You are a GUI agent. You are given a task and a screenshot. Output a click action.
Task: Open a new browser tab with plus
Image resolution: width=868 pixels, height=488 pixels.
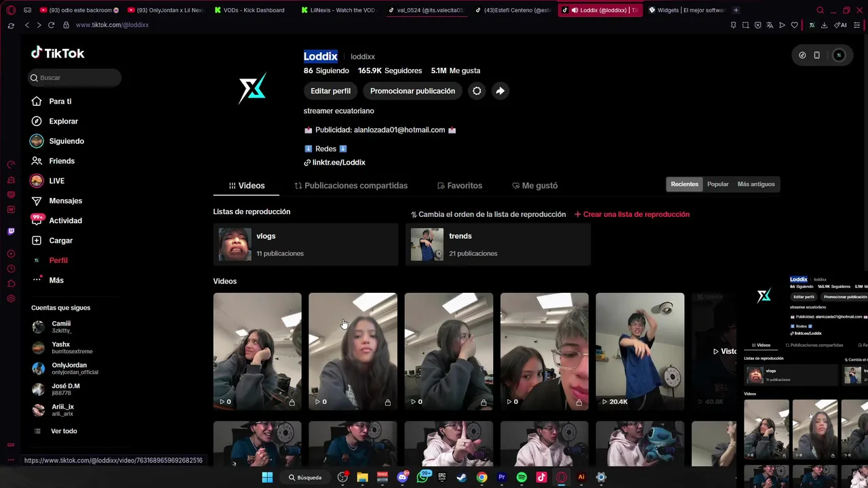[x=736, y=10]
